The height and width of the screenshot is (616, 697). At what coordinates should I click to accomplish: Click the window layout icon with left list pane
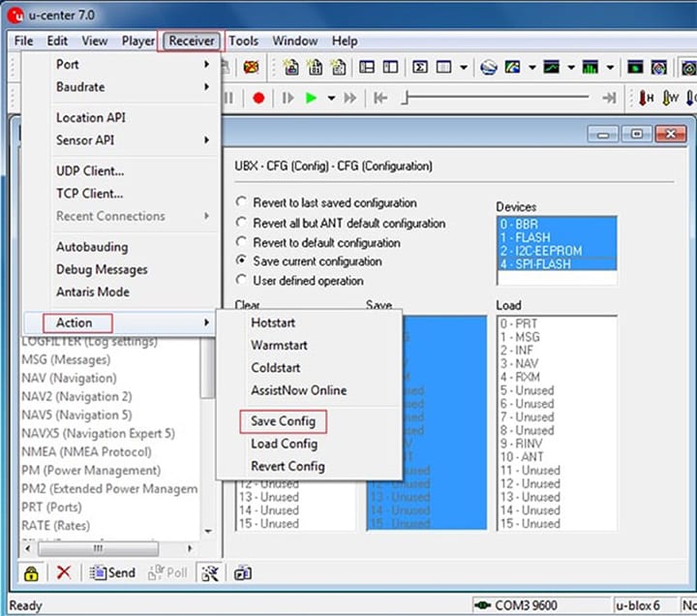coord(367,67)
